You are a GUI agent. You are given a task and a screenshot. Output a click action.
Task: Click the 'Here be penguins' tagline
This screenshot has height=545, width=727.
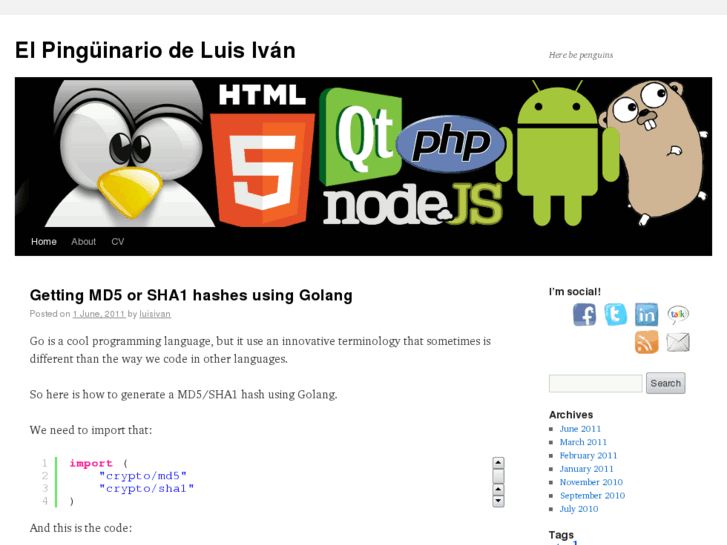point(581,55)
